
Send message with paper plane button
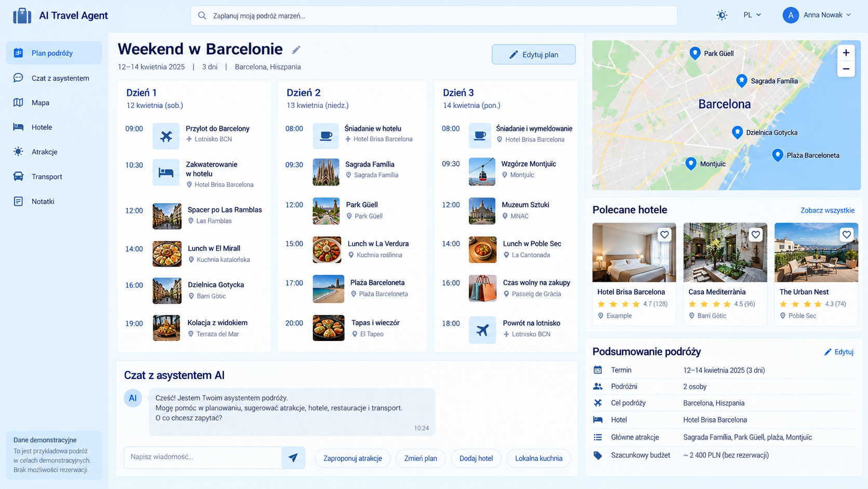pos(293,458)
